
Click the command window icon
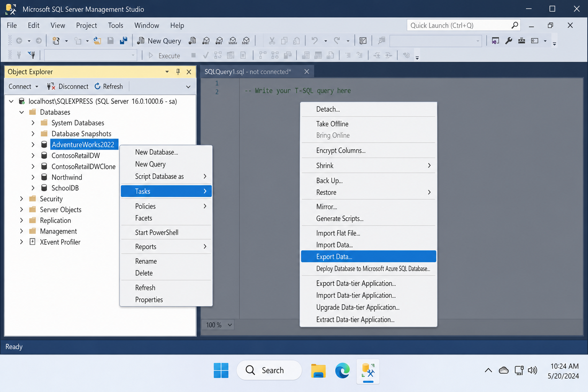point(535,41)
